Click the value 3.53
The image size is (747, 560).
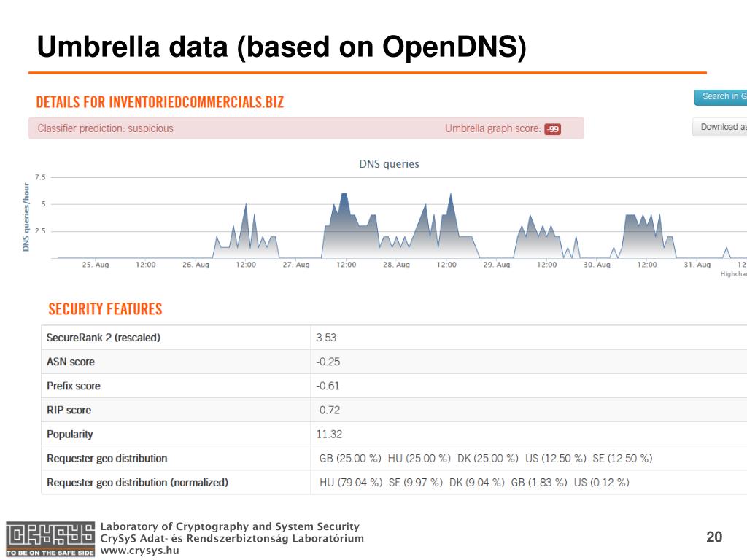pos(326,338)
